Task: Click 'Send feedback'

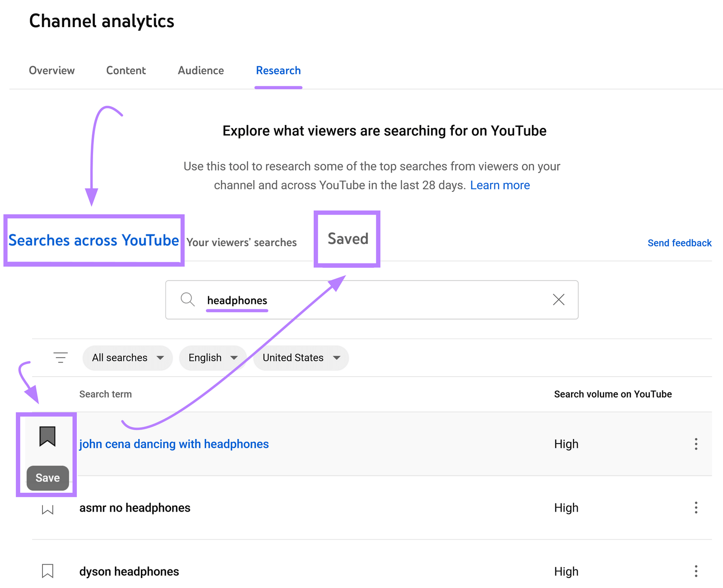Action: tap(679, 243)
